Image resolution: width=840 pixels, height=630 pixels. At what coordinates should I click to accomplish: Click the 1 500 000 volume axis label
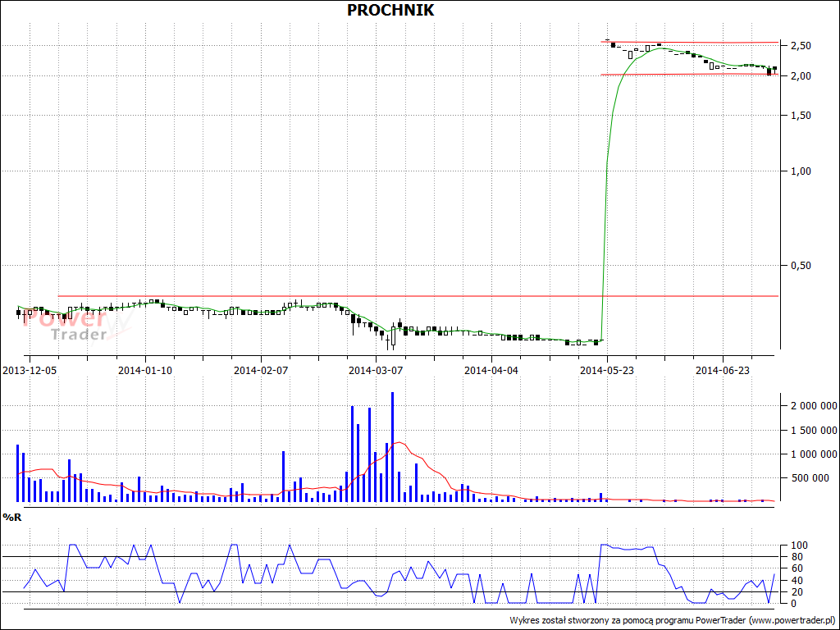tap(814, 430)
